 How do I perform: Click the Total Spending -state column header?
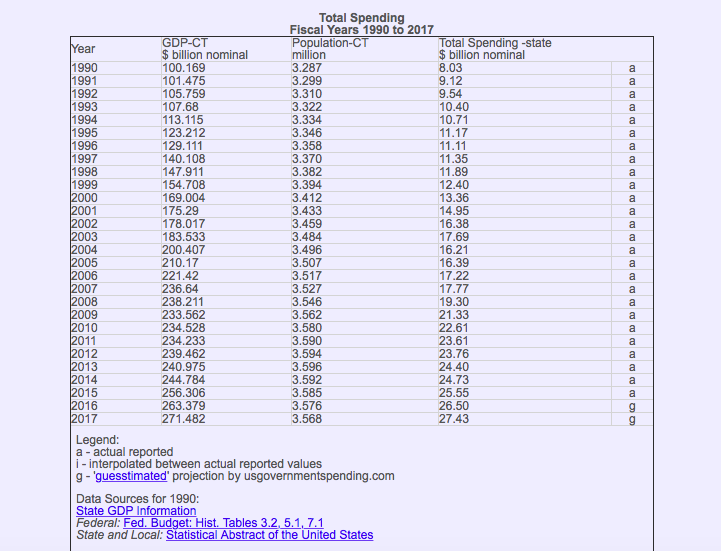coord(495,43)
